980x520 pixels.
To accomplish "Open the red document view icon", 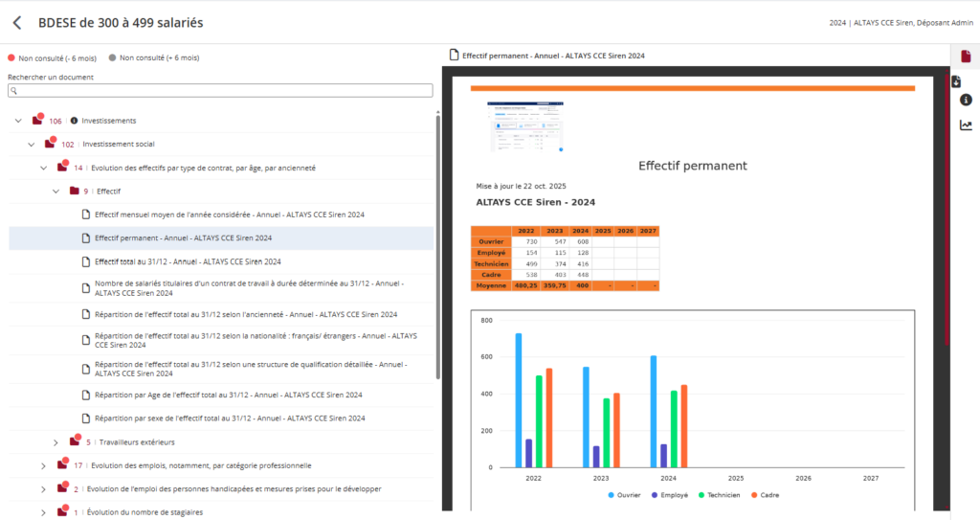I will click(966, 56).
